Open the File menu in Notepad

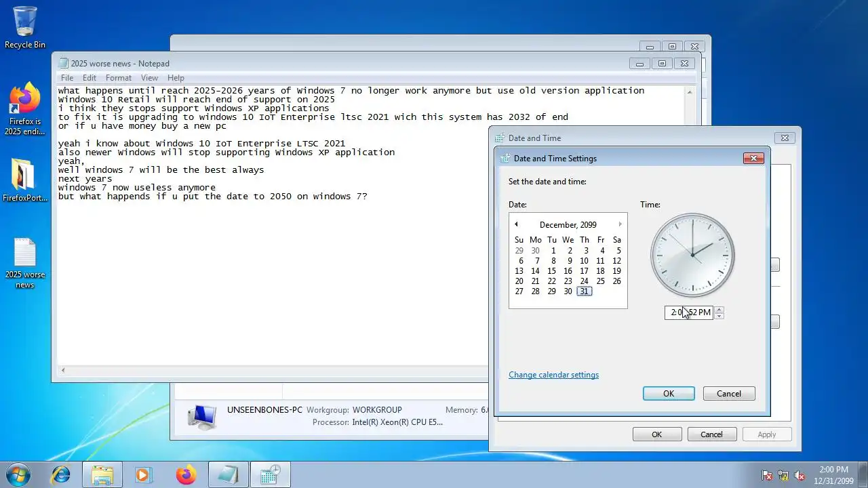(x=67, y=78)
